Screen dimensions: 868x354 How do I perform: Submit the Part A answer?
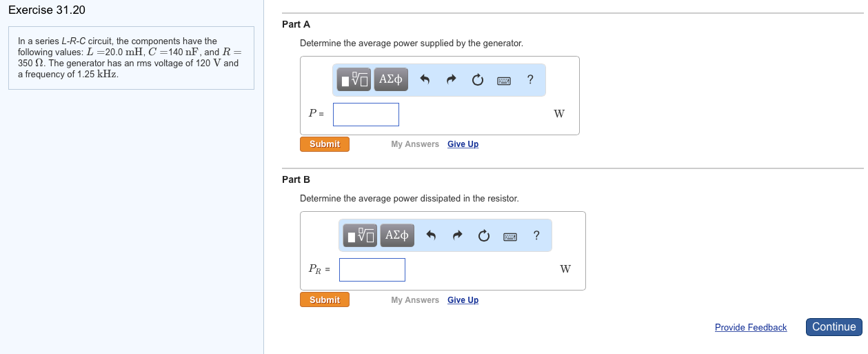click(x=325, y=144)
